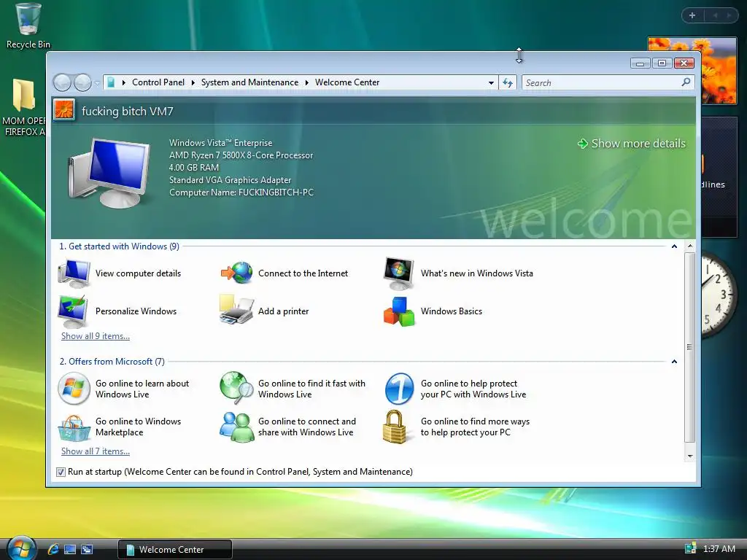
Task: Click the padlock icon for more protection ways
Action: 395,427
